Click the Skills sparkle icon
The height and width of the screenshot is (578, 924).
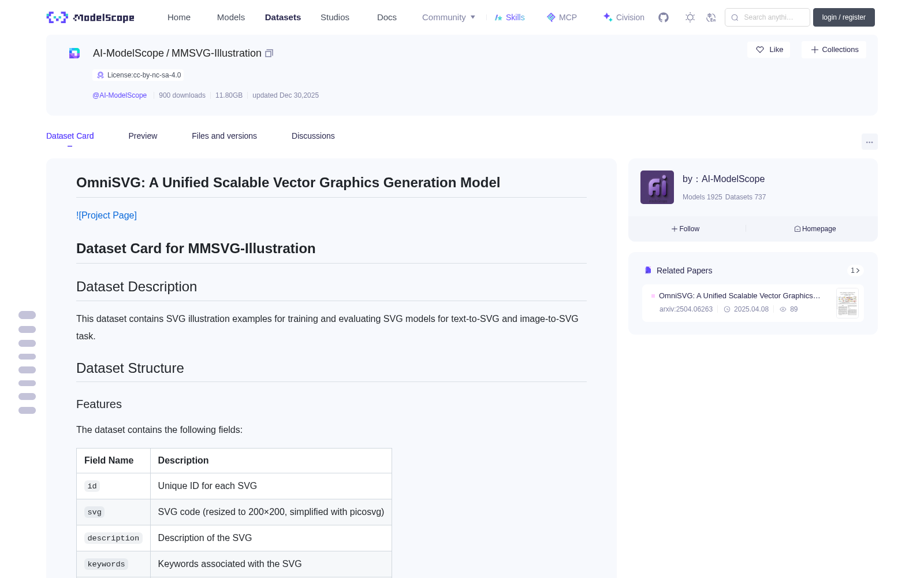pyautogui.click(x=498, y=17)
